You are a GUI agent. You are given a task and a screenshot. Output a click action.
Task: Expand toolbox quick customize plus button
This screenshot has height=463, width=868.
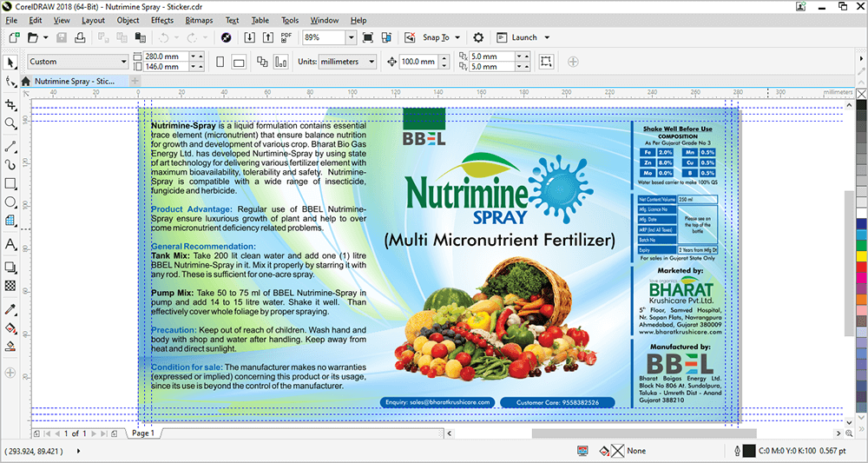pyautogui.click(x=10, y=372)
